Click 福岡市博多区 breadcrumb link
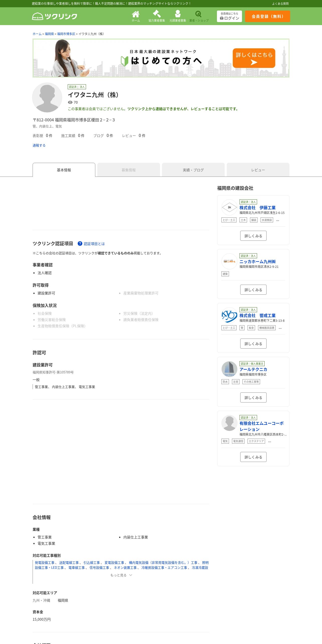This screenshot has width=322, height=644. click(66, 34)
